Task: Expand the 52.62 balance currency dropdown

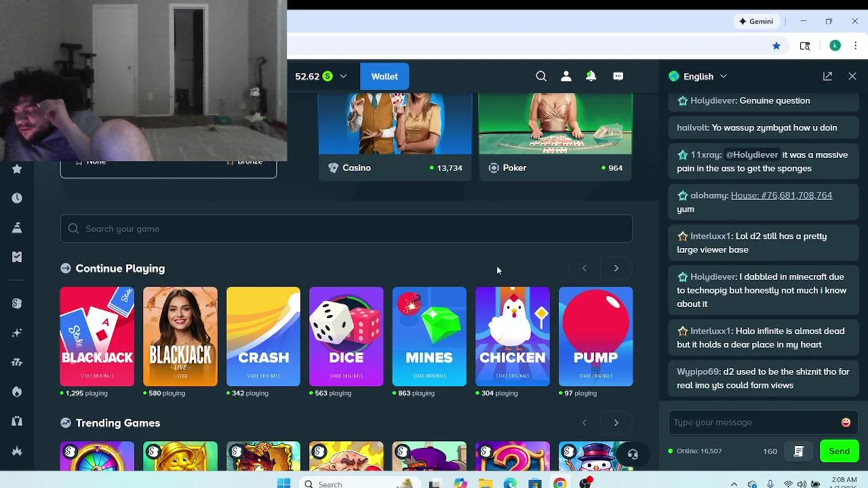Action: [343, 77]
